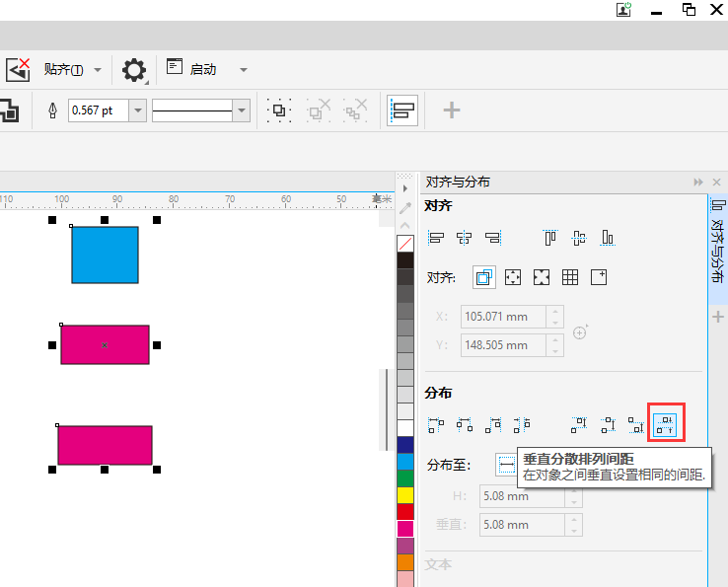
Task: Click the align center vertically icon
Action: (579, 238)
